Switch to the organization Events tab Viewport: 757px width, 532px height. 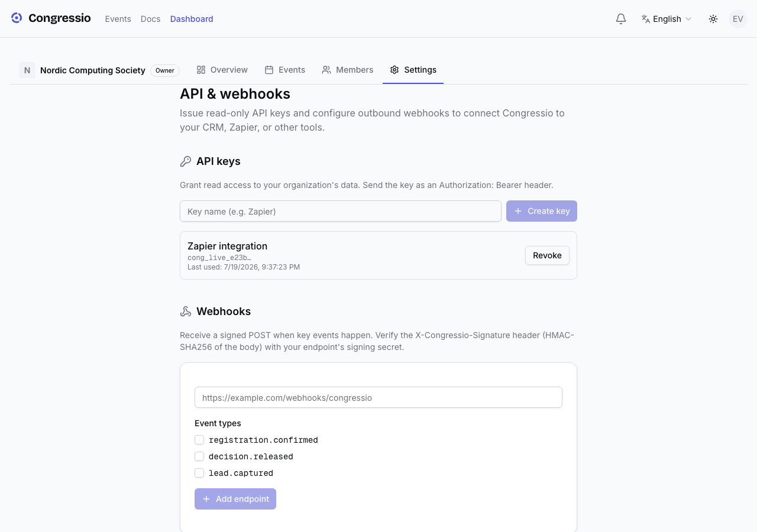(x=285, y=70)
